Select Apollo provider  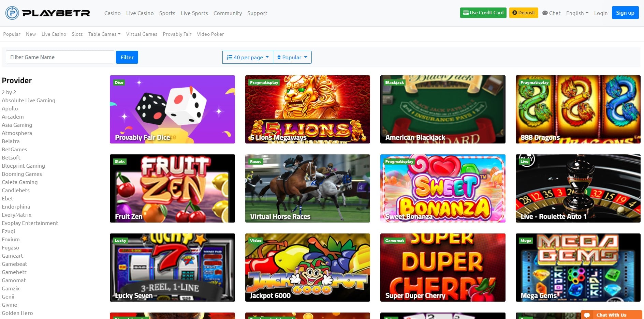10,108
